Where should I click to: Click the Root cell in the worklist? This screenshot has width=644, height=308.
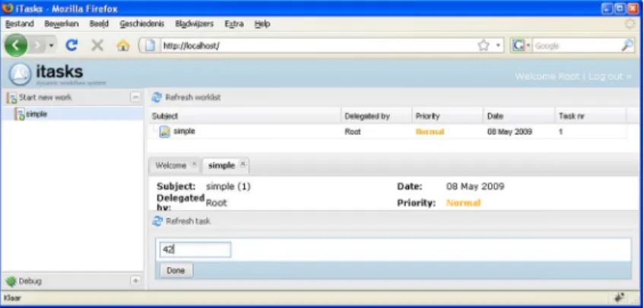(x=353, y=132)
